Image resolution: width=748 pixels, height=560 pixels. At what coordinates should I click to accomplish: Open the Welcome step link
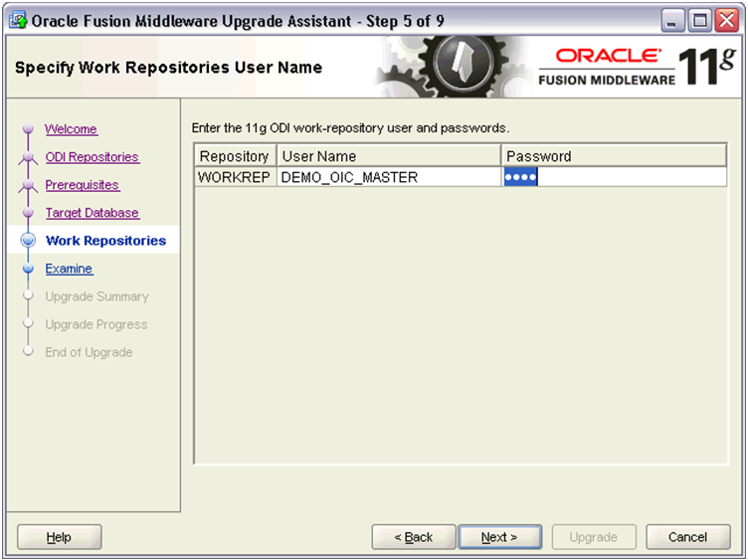(x=71, y=128)
